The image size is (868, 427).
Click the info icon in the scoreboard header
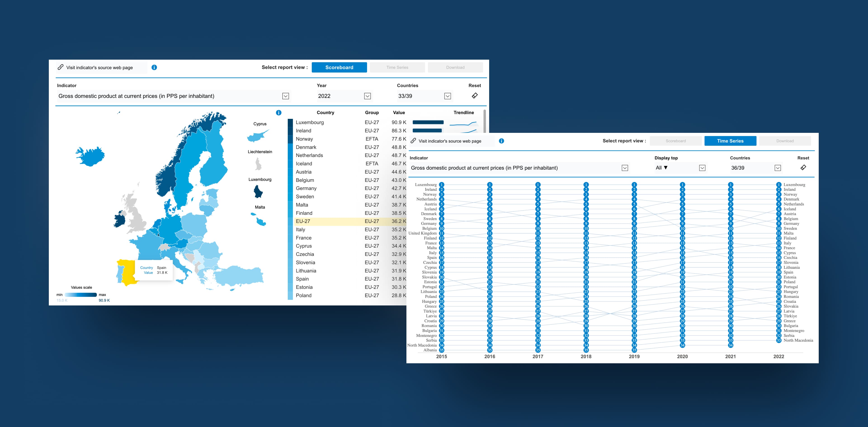click(154, 67)
